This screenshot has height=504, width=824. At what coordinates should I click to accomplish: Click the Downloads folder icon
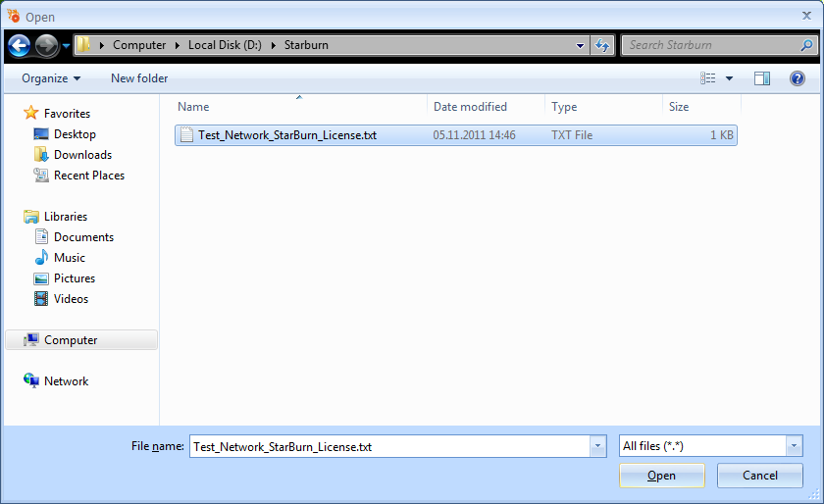click(x=41, y=154)
